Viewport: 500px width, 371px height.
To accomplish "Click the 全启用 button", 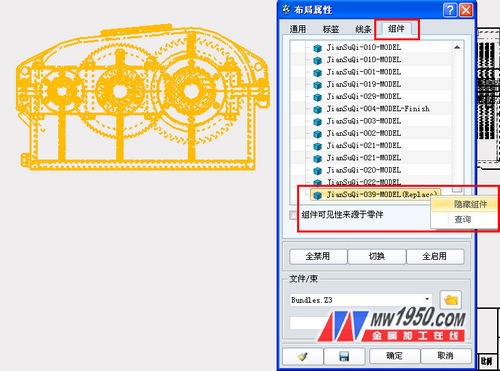I will tap(435, 256).
